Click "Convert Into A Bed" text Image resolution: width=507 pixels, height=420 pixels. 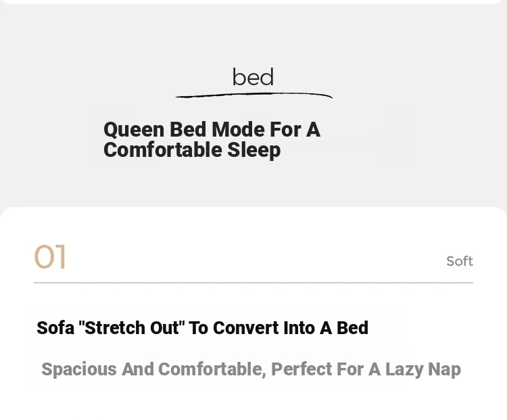coord(291,328)
